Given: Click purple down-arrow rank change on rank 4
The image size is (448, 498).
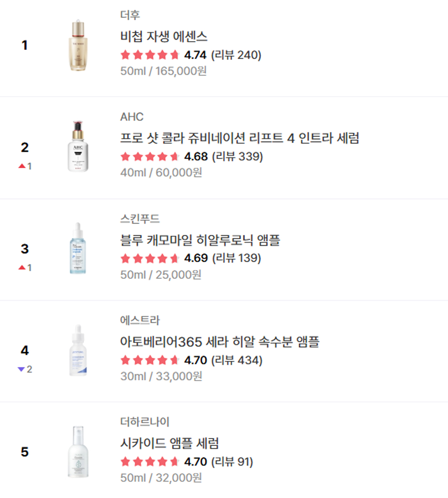Looking at the screenshot, I should [x=25, y=369].
